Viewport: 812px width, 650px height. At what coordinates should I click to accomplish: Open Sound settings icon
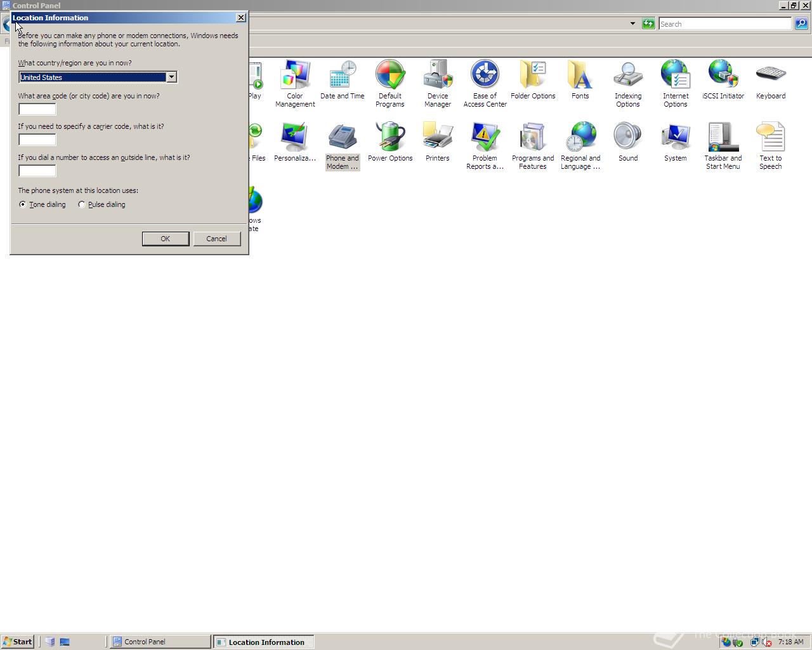[x=628, y=142]
